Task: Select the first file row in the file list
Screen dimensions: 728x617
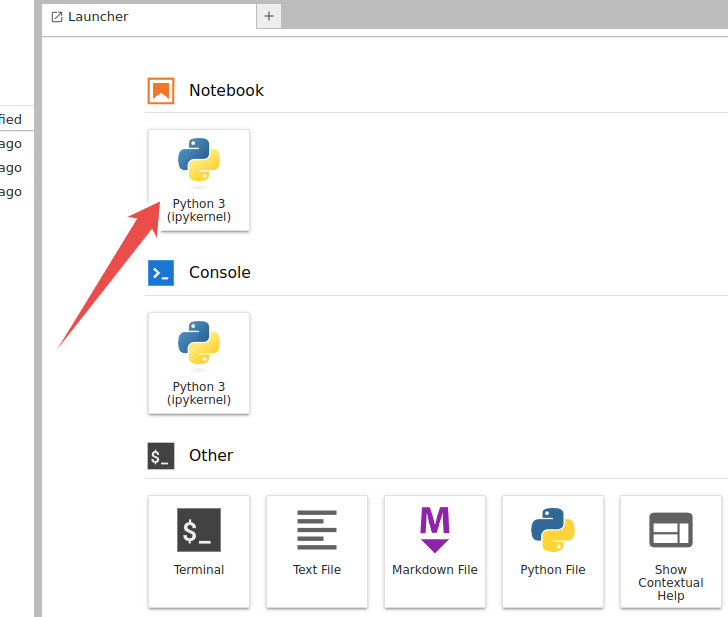Action: coord(11,144)
